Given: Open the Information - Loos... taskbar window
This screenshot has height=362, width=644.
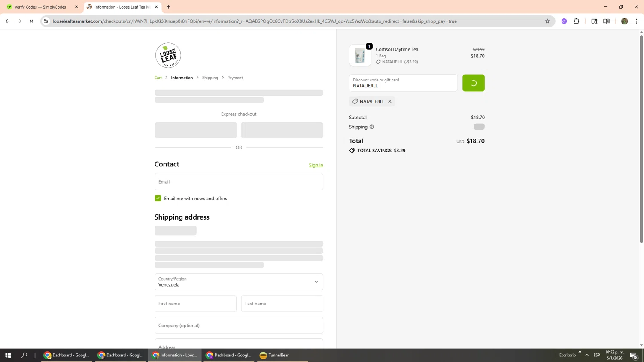Looking at the screenshot, I should (175, 355).
